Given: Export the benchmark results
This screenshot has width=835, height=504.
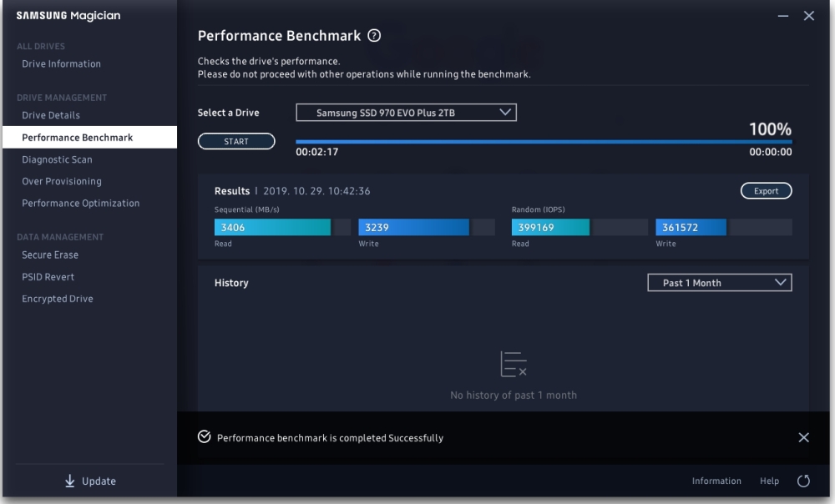Looking at the screenshot, I should tap(766, 190).
